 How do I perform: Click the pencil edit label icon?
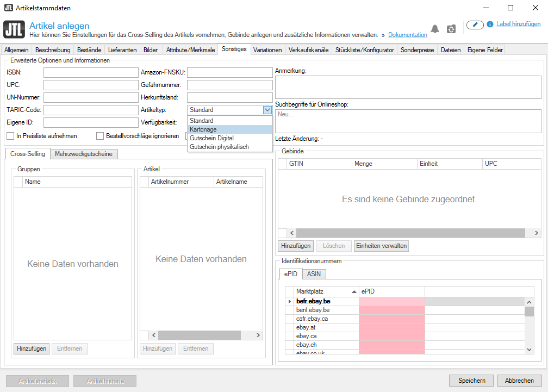tap(475, 24)
